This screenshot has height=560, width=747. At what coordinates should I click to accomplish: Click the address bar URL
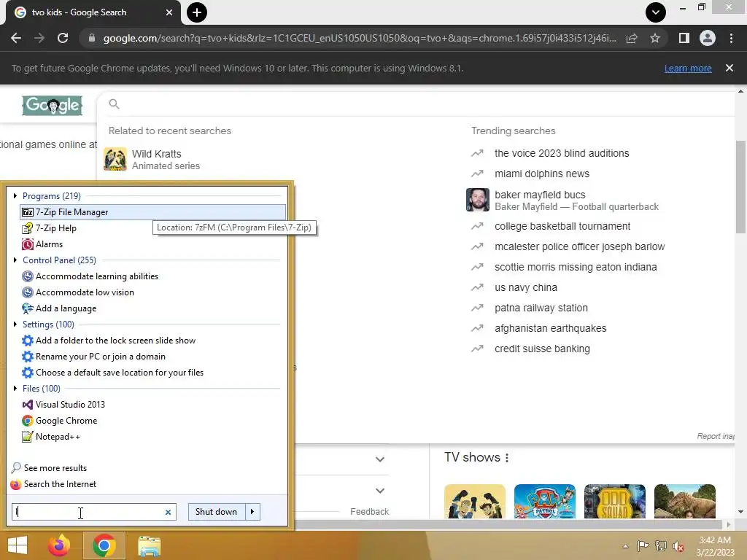tap(360, 38)
